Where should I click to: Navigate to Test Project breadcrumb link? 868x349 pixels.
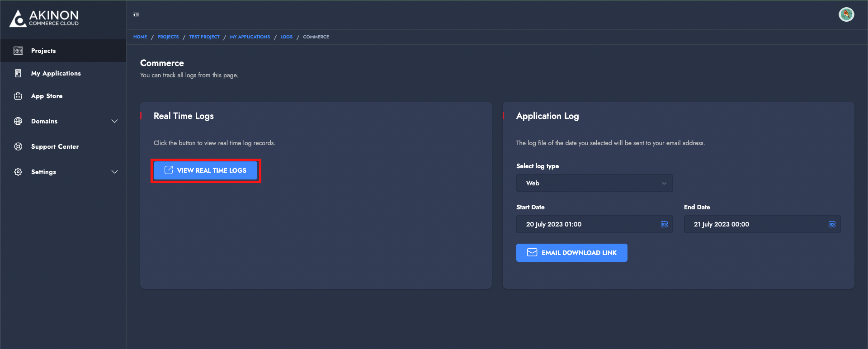204,37
